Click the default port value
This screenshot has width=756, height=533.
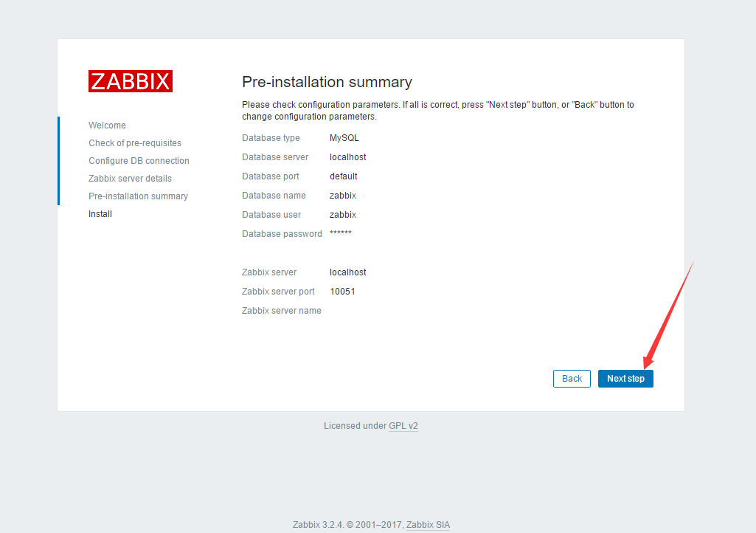tap(344, 176)
